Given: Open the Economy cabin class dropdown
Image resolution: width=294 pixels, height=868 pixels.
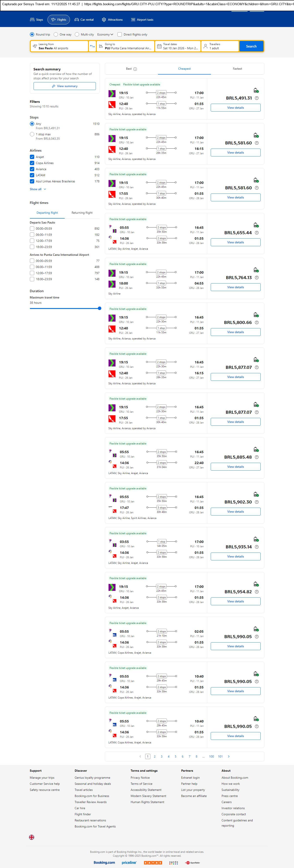Looking at the screenshot, I should tap(105, 34).
